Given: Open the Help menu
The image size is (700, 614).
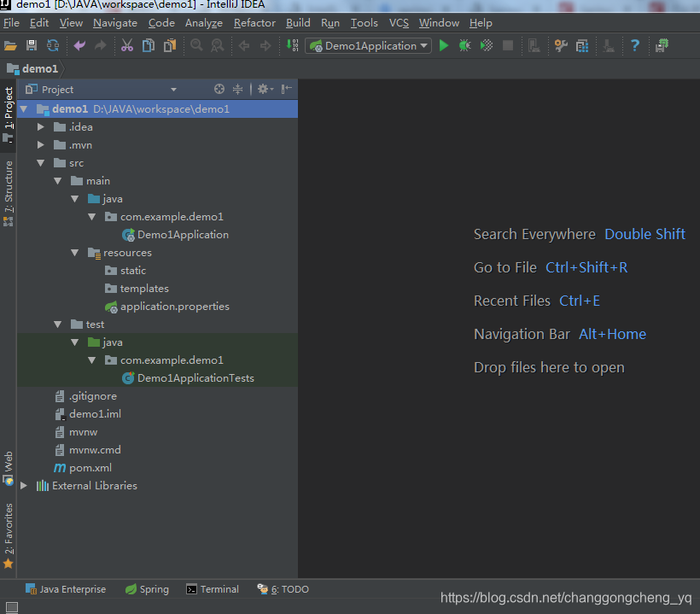Looking at the screenshot, I should coord(481,23).
